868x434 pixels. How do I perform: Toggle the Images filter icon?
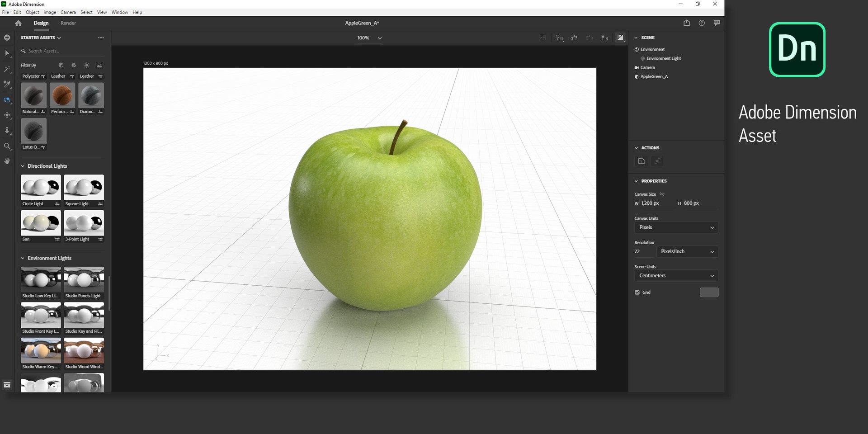coord(99,65)
